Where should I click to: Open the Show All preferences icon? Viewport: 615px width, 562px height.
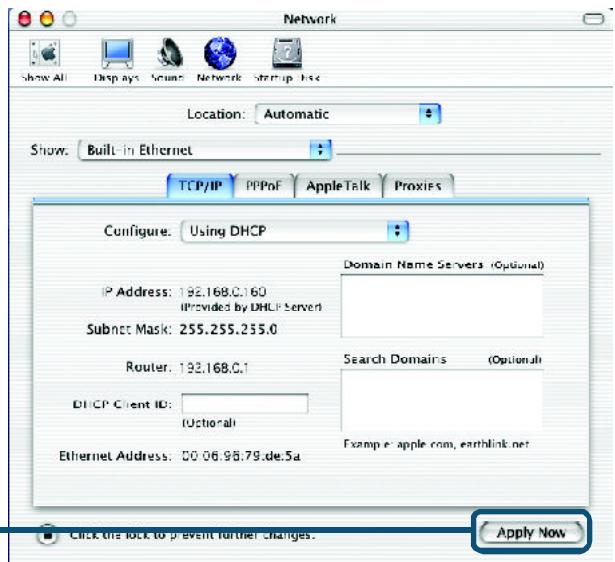tap(44, 60)
